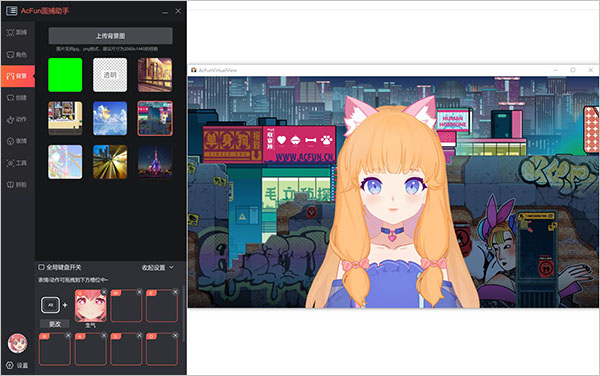Click the 上传背景图 upload background button
This screenshot has height=376, width=600.
[110, 36]
